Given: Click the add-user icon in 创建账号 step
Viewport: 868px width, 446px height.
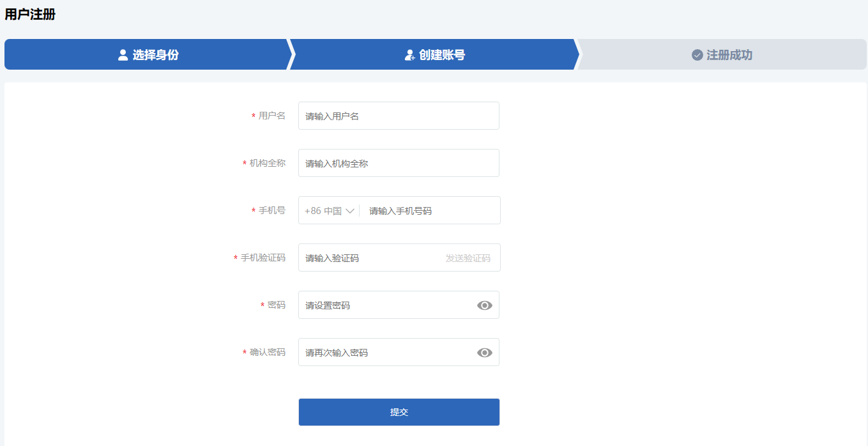Looking at the screenshot, I should tap(410, 55).
